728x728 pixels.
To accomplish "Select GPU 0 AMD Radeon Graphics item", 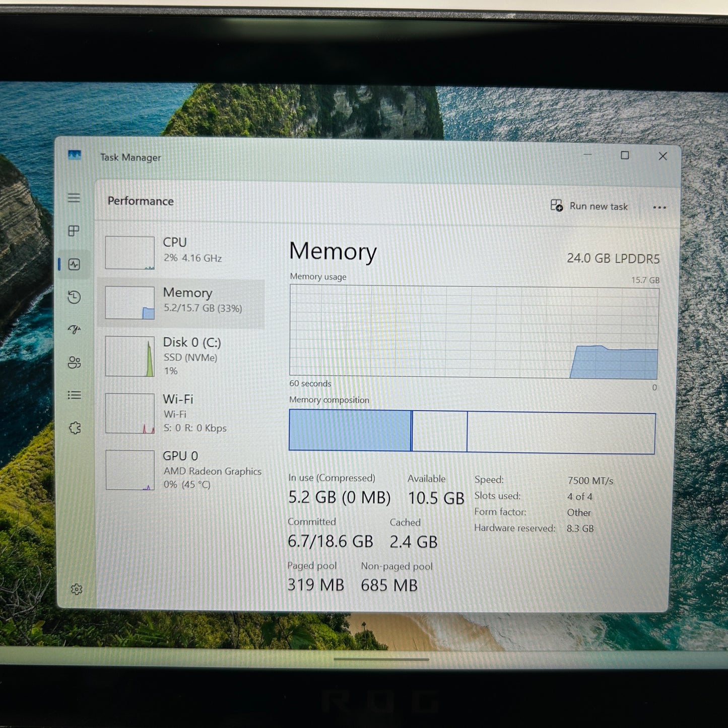I will 182,470.
